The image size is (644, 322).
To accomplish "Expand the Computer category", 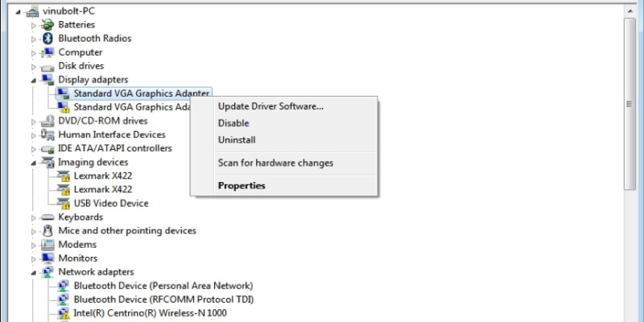I will [34, 53].
